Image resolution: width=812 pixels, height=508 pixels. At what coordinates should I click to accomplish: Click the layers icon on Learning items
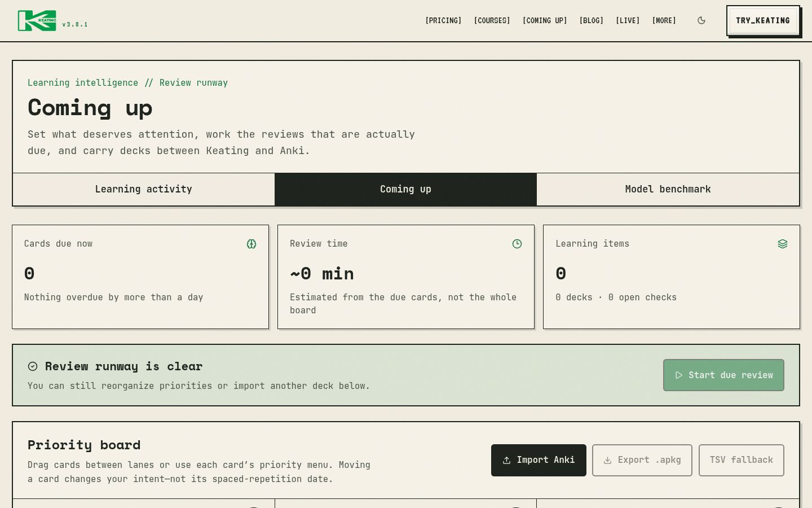tap(783, 244)
